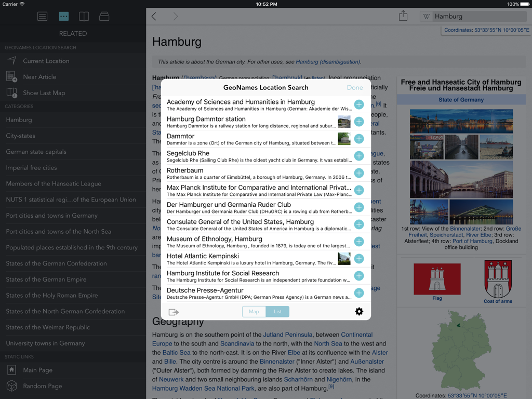Add Academy of Sciences result
The image size is (532, 399).
click(359, 104)
